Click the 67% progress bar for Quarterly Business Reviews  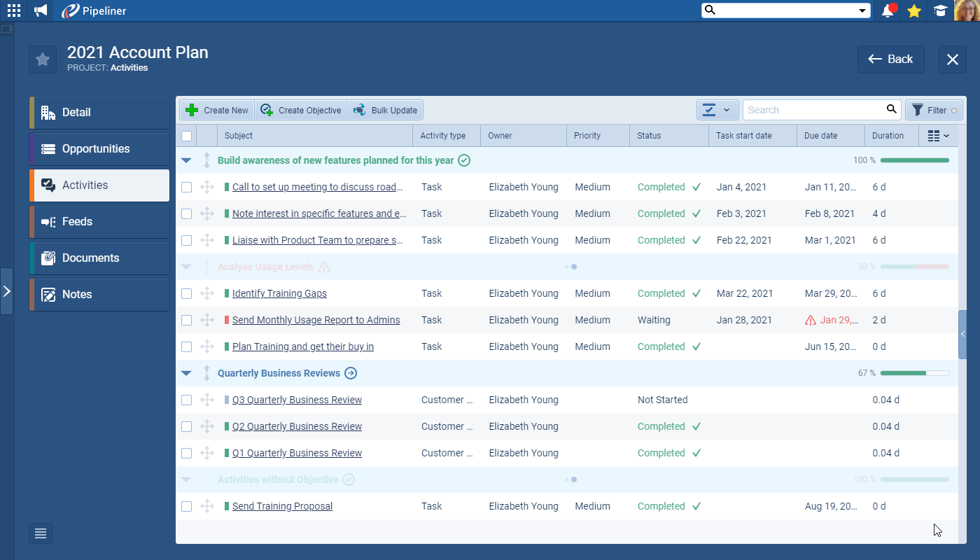(915, 372)
